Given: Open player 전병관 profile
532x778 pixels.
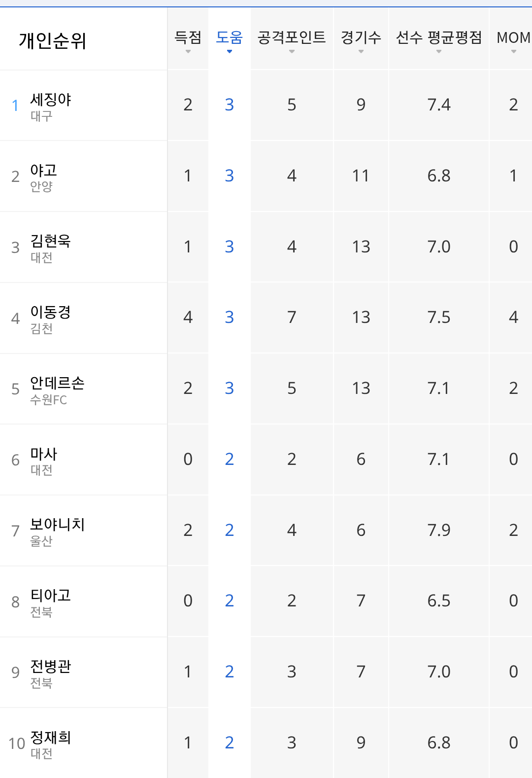Looking at the screenshot, I should coord(51,667).
